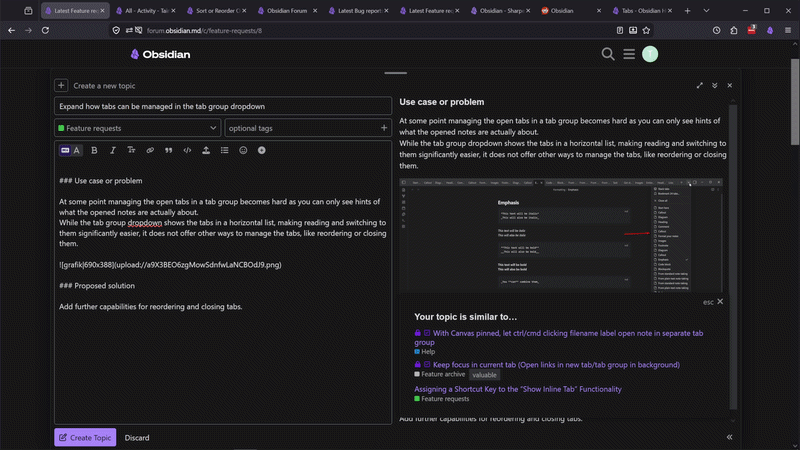Viewport: 800px width, 450px height.
Task: Hide the preview pane with double arrow
Action: click(730, 437)
